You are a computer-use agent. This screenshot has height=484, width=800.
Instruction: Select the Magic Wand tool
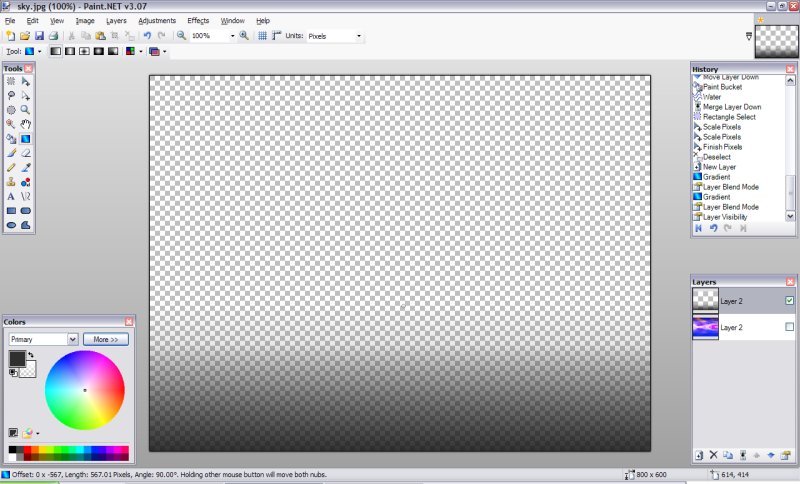click(x=11, y=110)
